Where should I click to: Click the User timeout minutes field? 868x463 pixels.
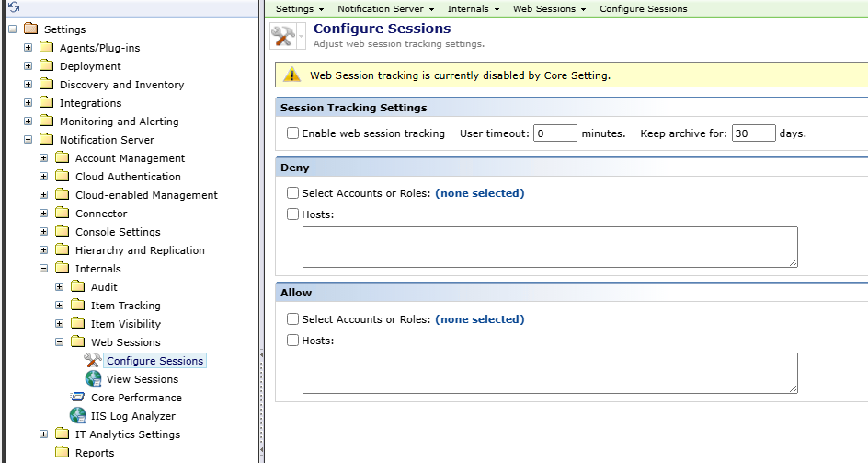pyautogui.click(x=555, y=133)
